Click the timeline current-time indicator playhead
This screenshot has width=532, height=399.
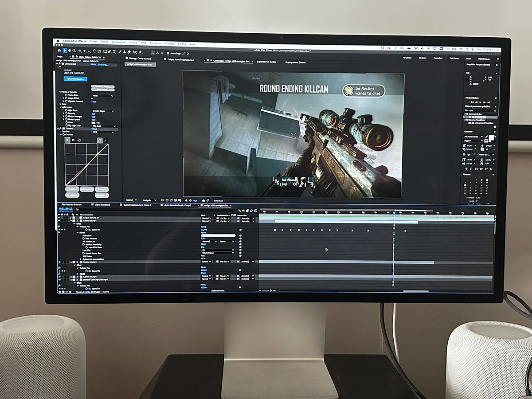click(x=394, y=214)
